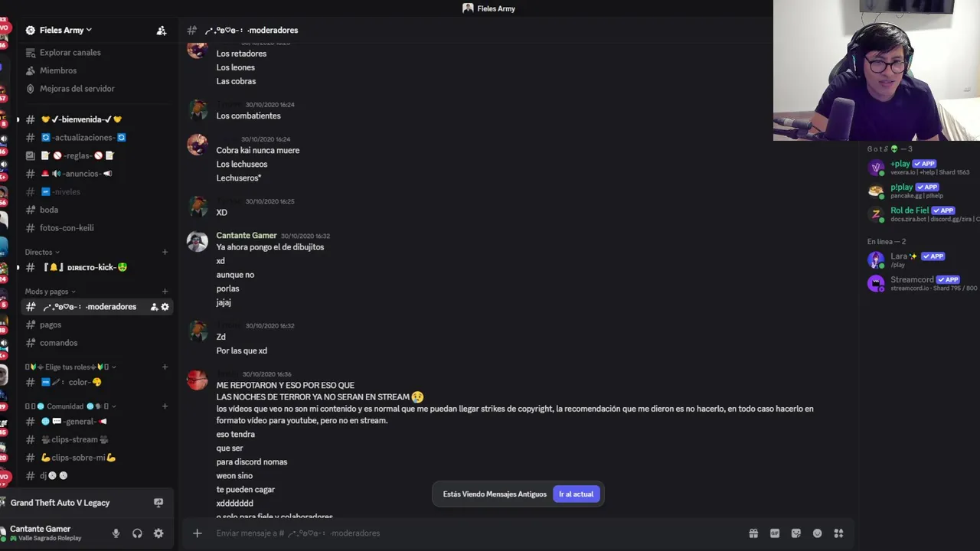Open the gift Nitro icon
This screenshot has width=980, height=551.
pyautogui.click(x=753, y=533)
